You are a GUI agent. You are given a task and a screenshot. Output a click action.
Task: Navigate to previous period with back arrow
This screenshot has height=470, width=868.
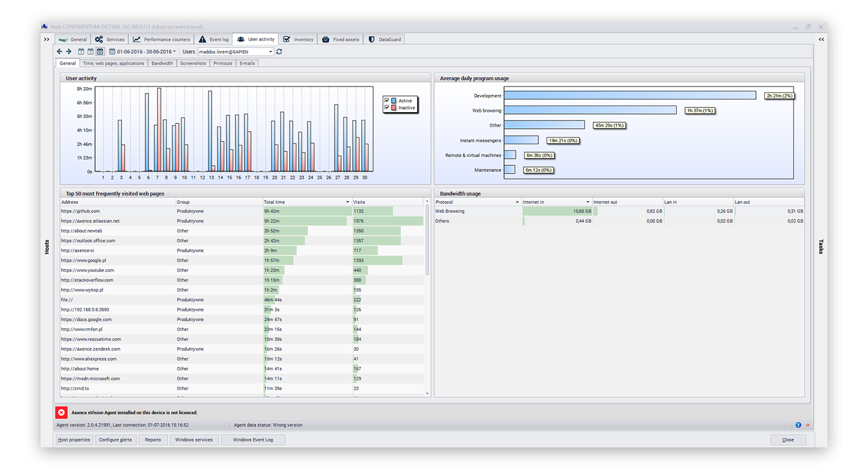[x=60, y=51]
